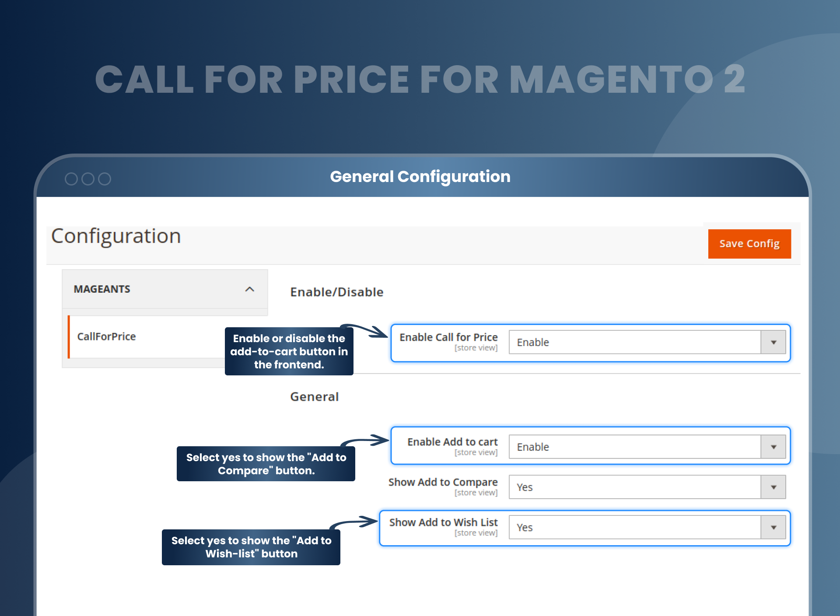Image resolution: width=840 pixels, height=616 pixels.
Task: Click the first circle window control icon
Action: (x=71, y=178)
